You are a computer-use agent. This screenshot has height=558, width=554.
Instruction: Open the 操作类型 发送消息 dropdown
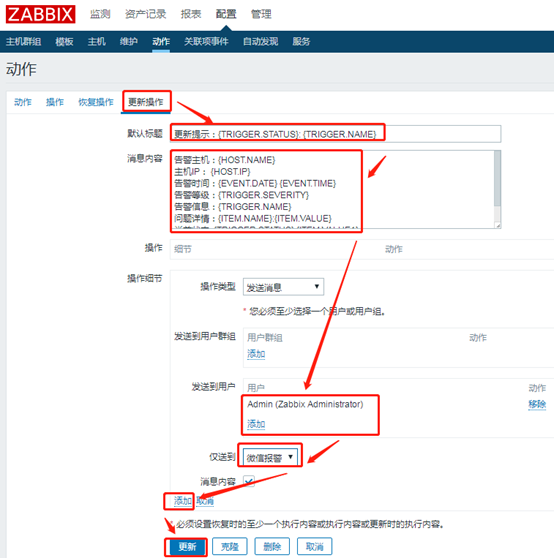click(x=283, y=287)
